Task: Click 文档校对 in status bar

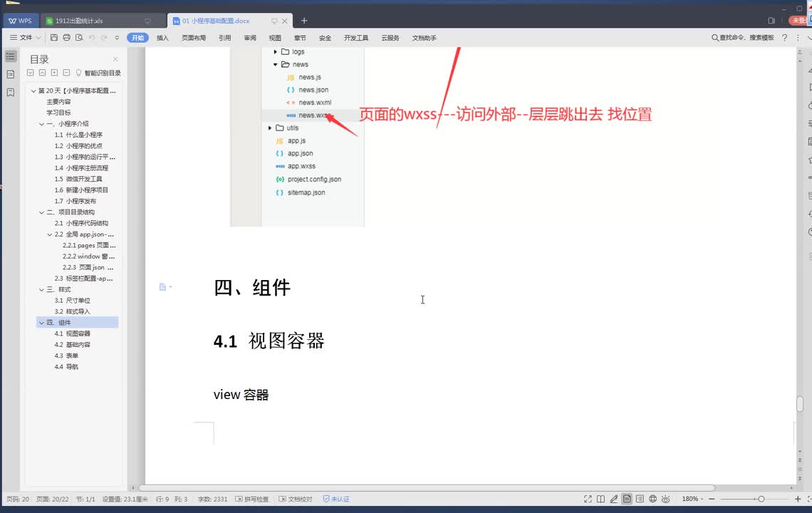Action: click(295, 499)
